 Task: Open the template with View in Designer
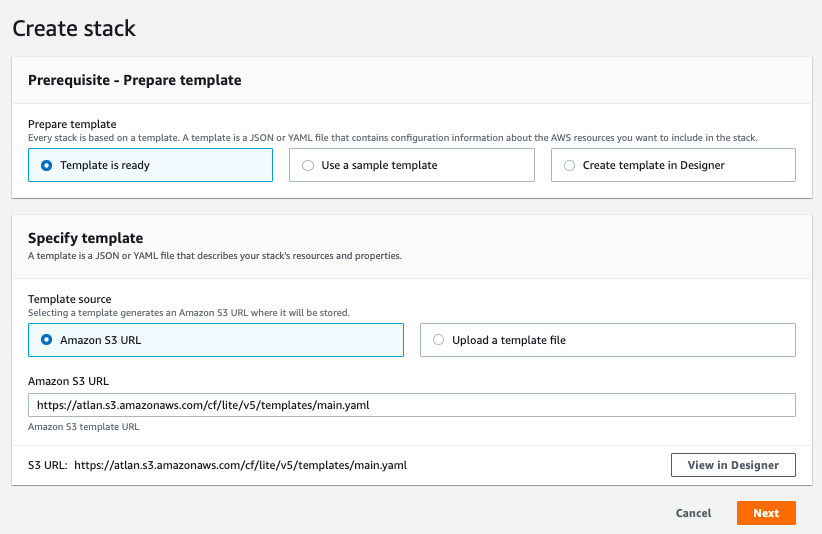click(x=732, y=465)
